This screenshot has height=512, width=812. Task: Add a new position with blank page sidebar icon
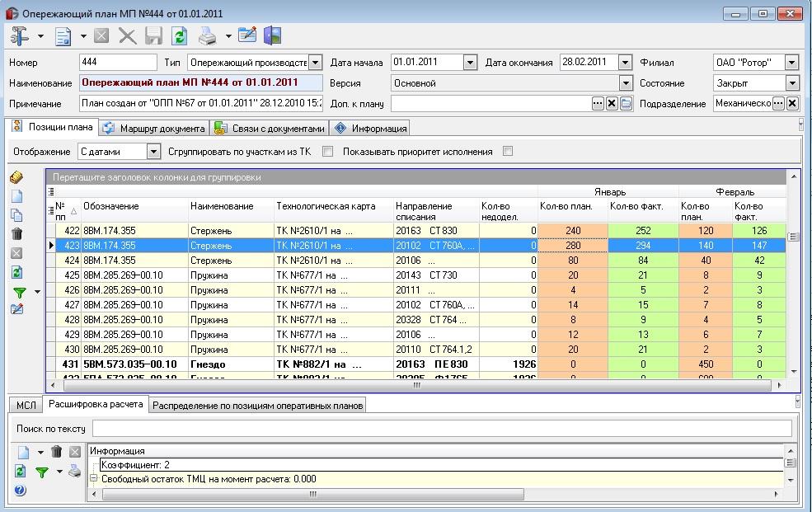pyautogui.click(x=16, y=196)
